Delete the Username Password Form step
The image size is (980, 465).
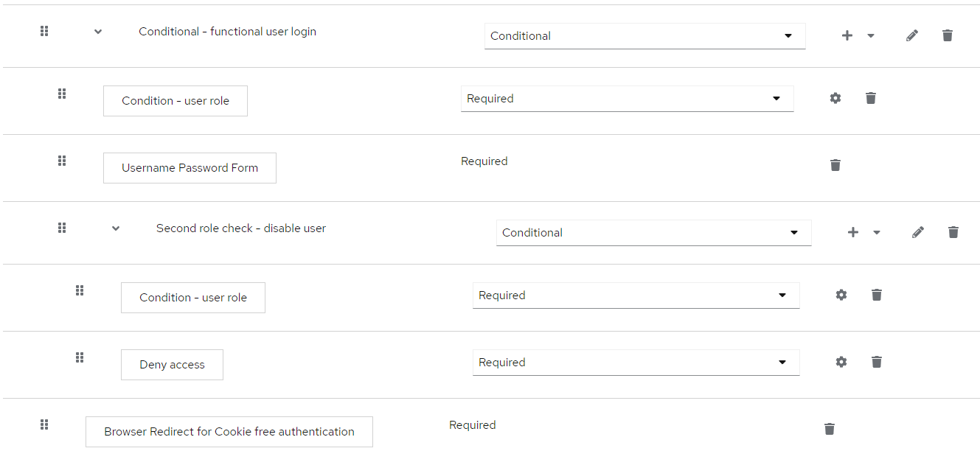click(835, 164)
